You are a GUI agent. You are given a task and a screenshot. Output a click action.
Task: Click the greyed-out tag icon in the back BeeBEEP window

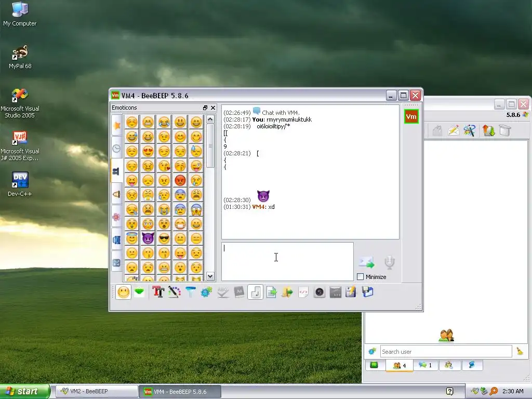coord(437,130)
